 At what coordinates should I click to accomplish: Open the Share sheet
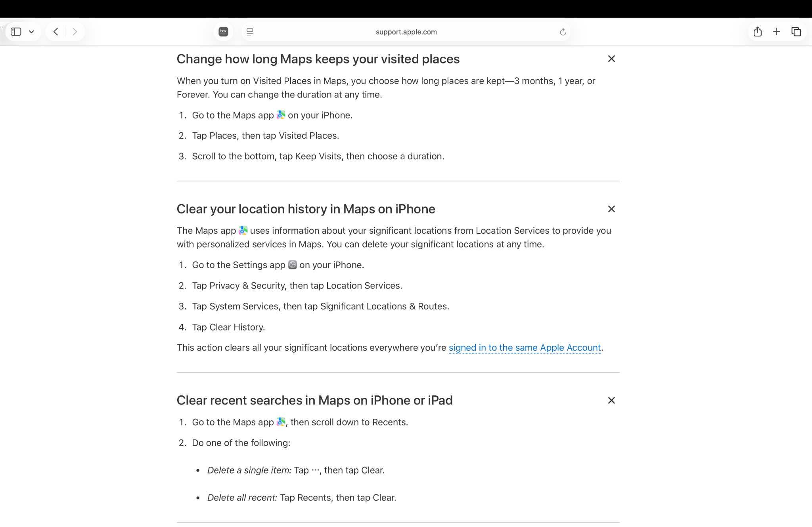tap(757, 32)
